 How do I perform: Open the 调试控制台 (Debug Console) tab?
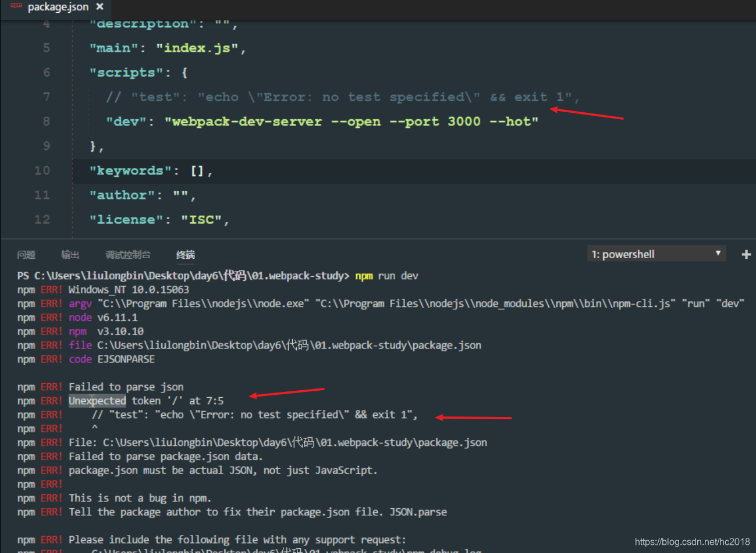pyautogui.click(x=128, y=255)
